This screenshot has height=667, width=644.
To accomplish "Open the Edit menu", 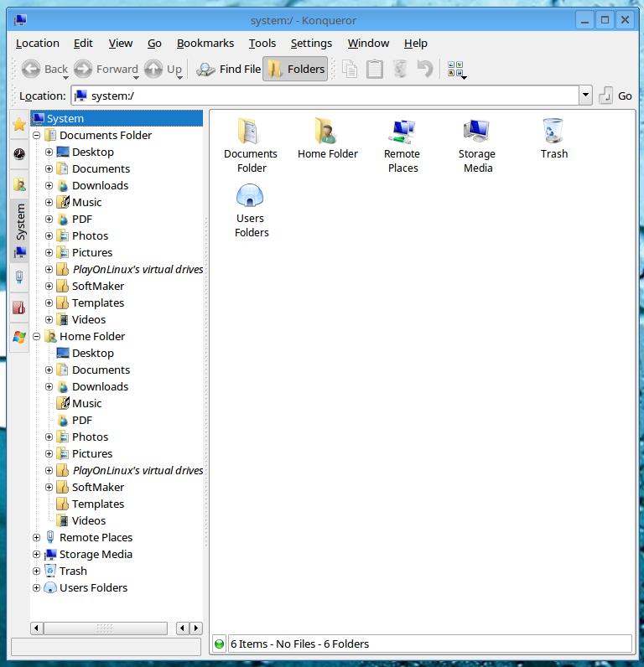I will [x=83, y=43].
